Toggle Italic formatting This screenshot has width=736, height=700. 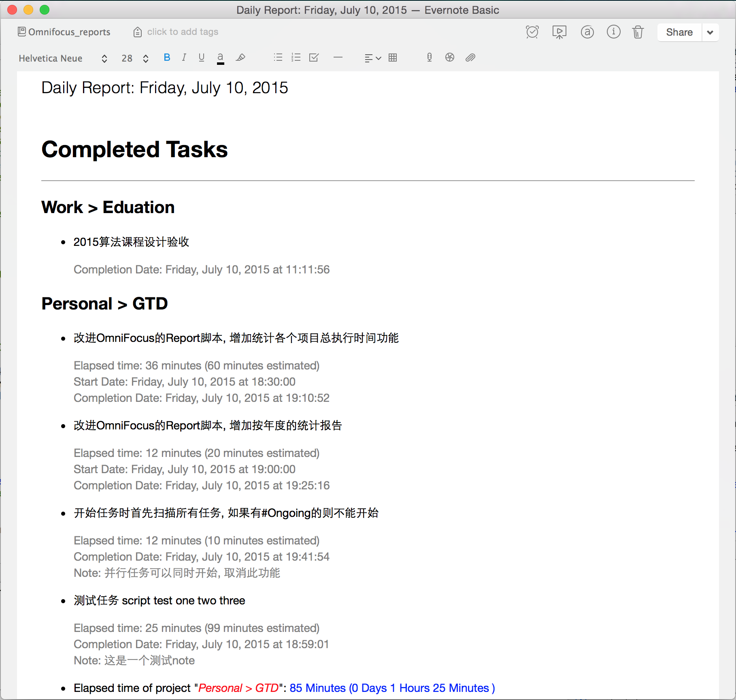[x=184, y=58]
